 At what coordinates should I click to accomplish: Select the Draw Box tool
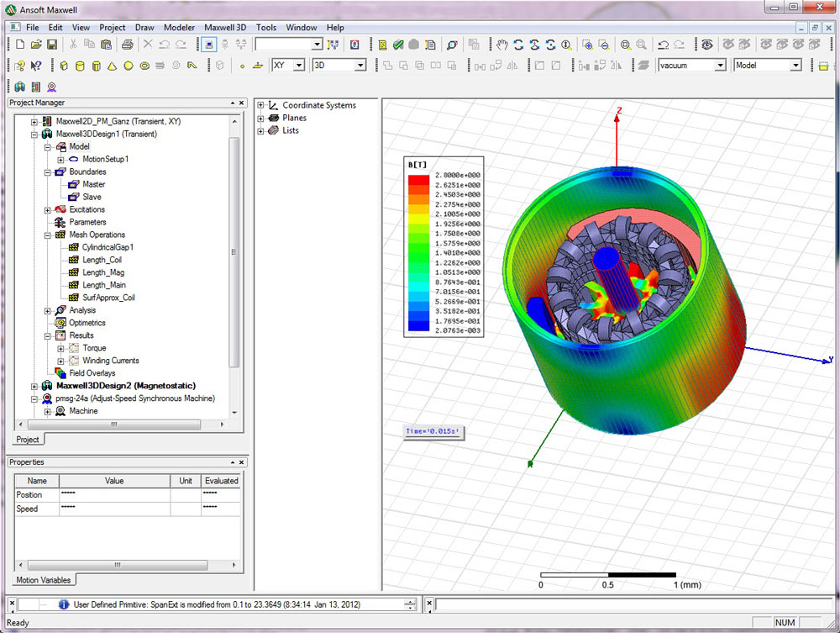pos(65,65)
